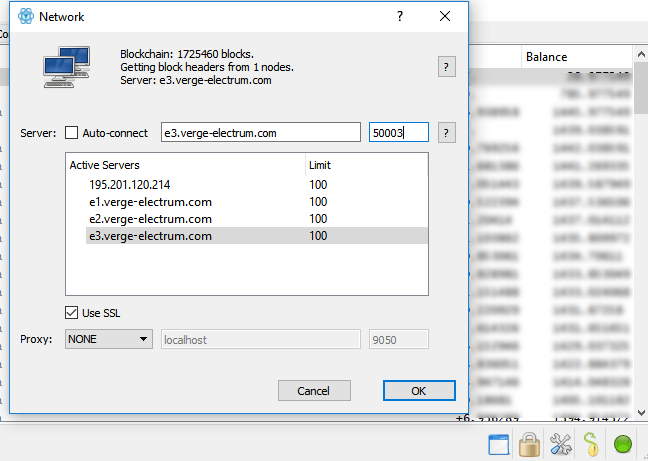Click 'Getting block headers from 1 nodes.' text
Image resolution: width=648 pixels, height=461 pixels.
pyautogui.click(x=207, y=67)
